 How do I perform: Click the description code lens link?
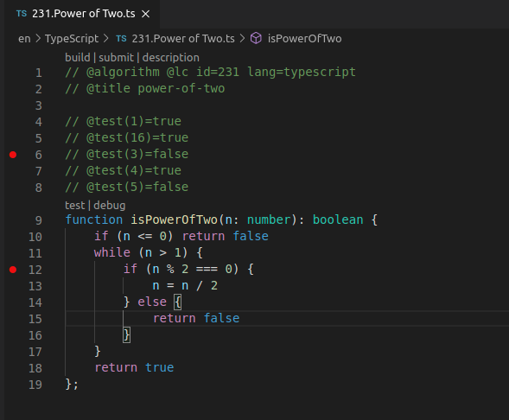coord(171,57)
